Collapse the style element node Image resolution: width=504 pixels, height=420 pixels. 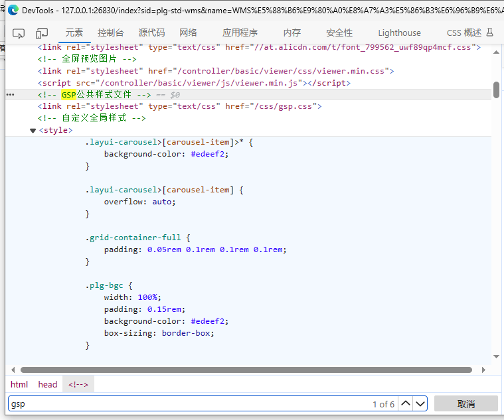coord(33,130)
